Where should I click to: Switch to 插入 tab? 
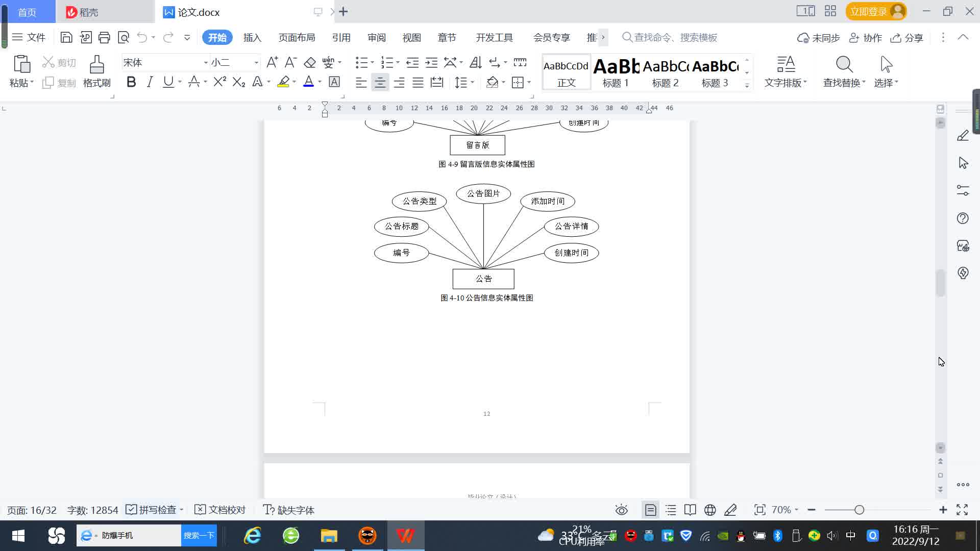point(252,38)
